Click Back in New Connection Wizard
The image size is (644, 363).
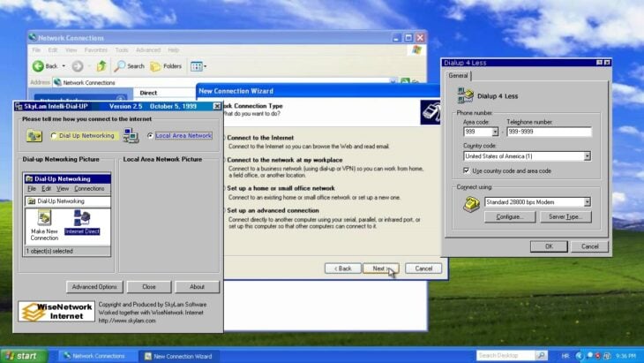pyautogui.click(x=342, y=268)
